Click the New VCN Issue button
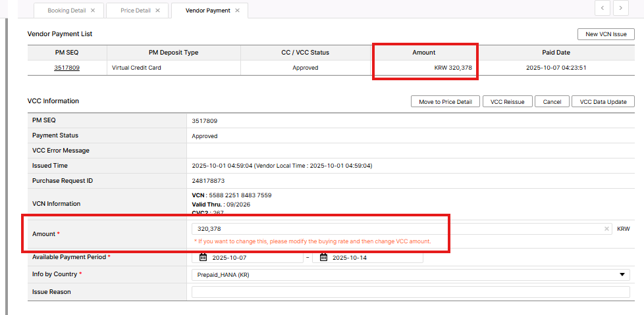 tap(606, 34)
